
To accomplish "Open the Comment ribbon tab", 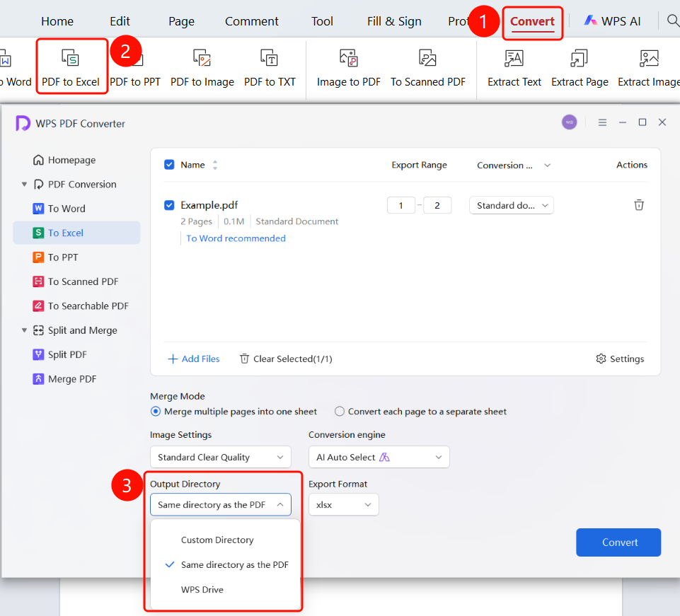I will coord(251,21).
